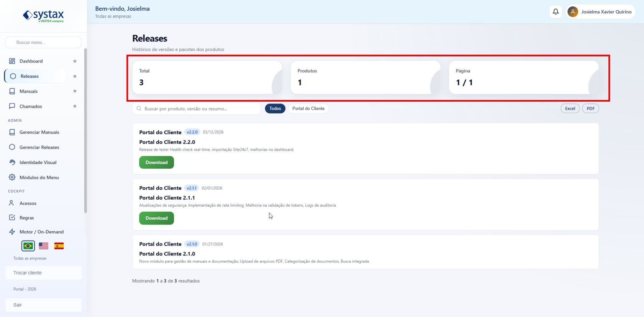Select the Todos filter chip

pos(275,108)
